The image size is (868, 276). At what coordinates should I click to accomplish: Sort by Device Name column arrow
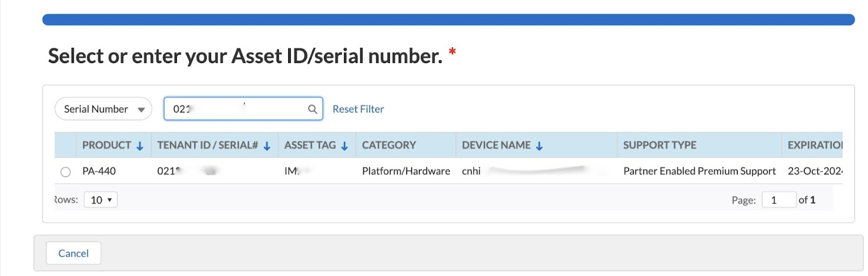[539, 146]
